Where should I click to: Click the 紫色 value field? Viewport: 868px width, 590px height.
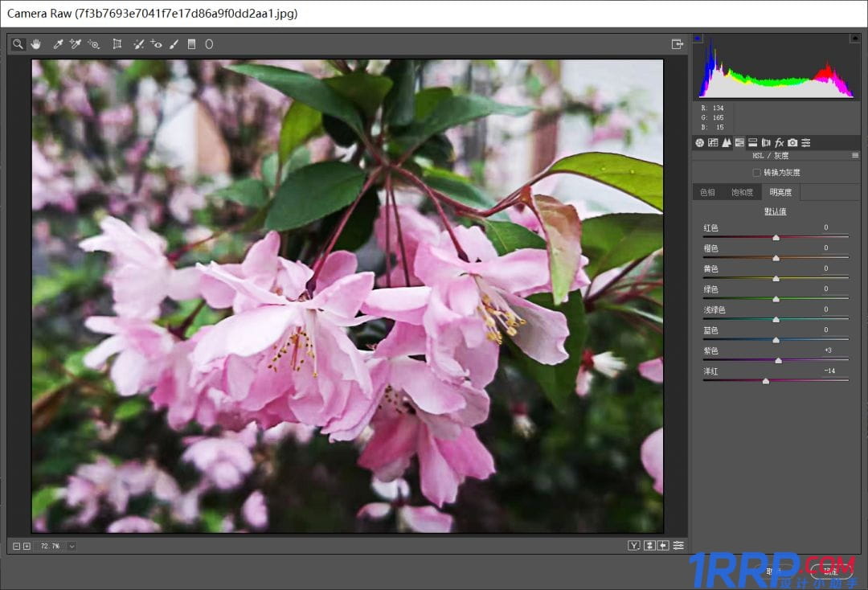tap(828, 350)
